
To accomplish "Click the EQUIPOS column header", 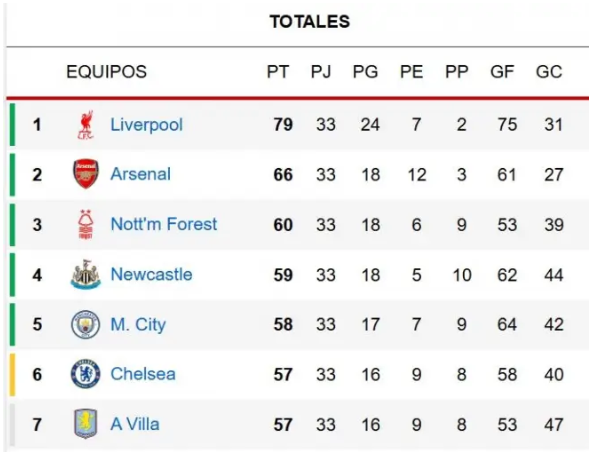I will (x=106, y=72).
